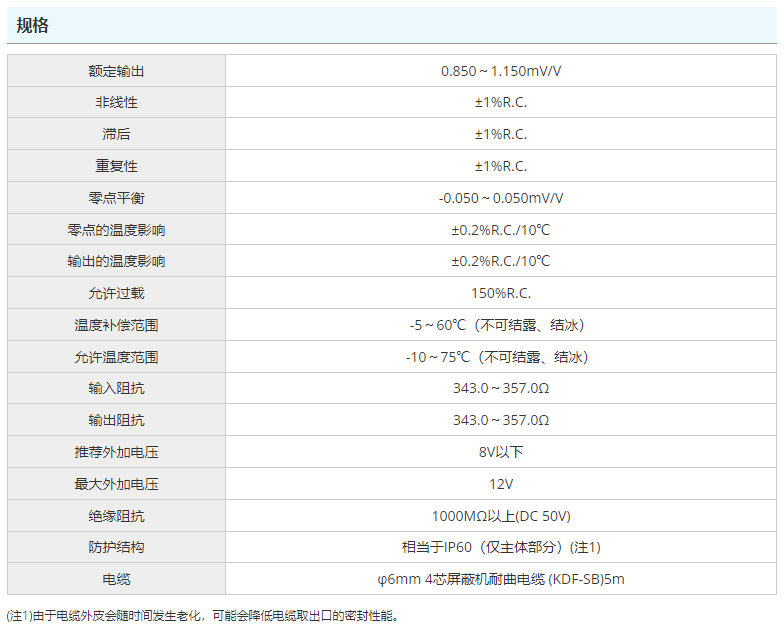Select the 允许过载 row label
Screen dimensions: 784x644
[x=116, y=293]
